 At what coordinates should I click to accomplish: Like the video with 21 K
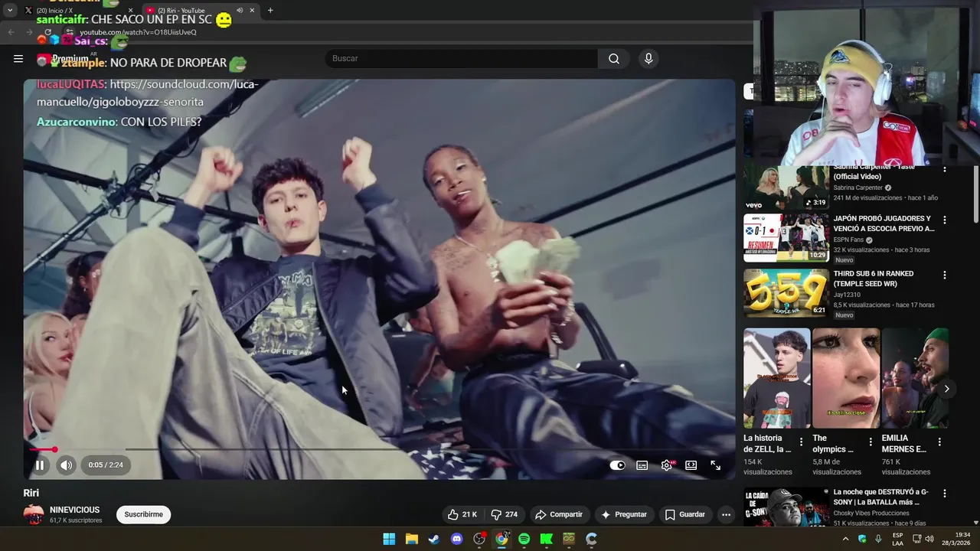pos(462,514)
